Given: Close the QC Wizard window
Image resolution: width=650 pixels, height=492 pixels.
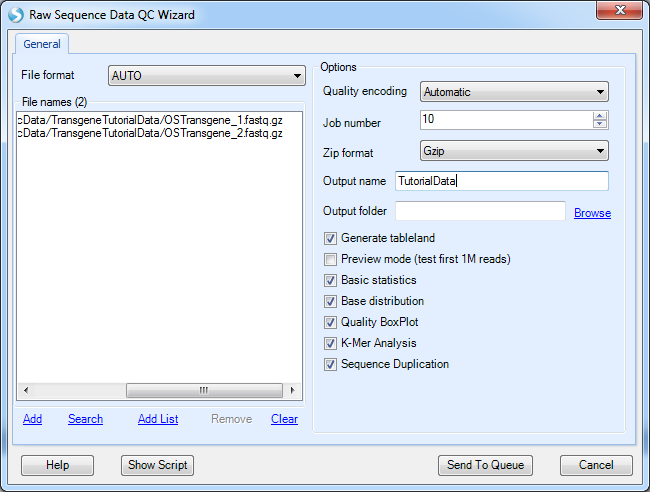Looking at the screenshot, I should (x=619, y=10).
